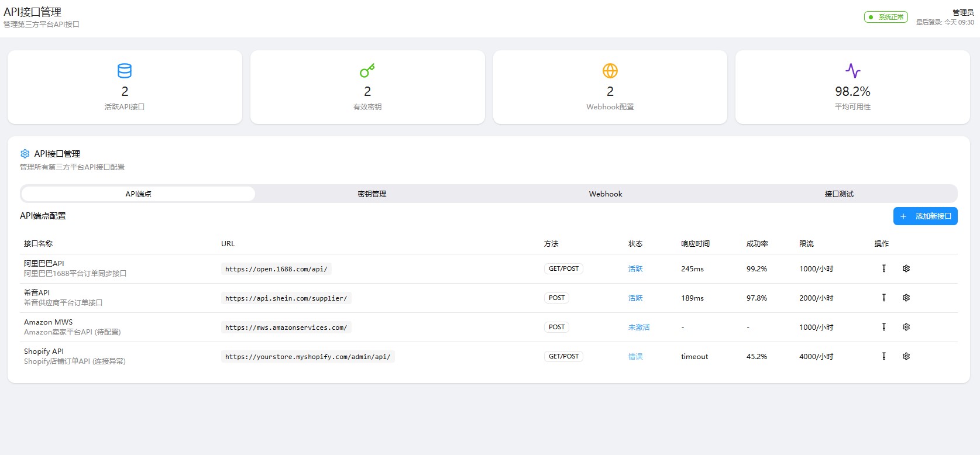Image resolution: width=980 pixels, height=455 pixels.
Task: Click the Shopify API URL code field
Action: click(308, 357)
